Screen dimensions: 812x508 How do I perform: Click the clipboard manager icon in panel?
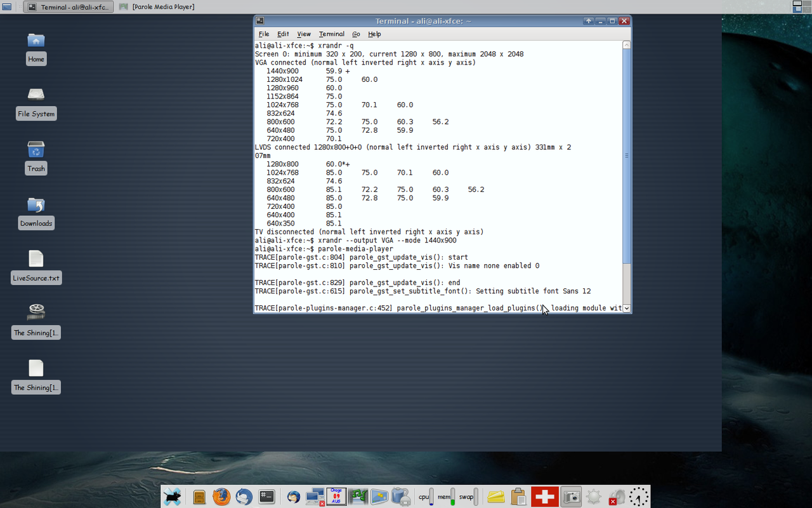[518, 497]
